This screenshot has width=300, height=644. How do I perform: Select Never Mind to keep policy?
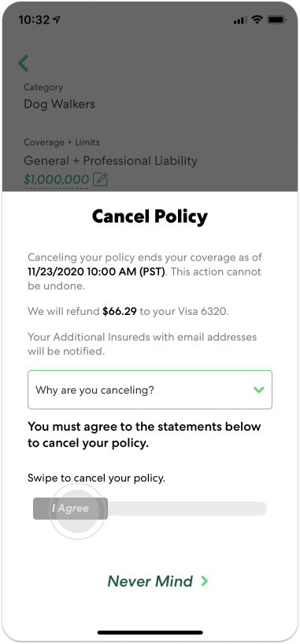tap(150, 581)
